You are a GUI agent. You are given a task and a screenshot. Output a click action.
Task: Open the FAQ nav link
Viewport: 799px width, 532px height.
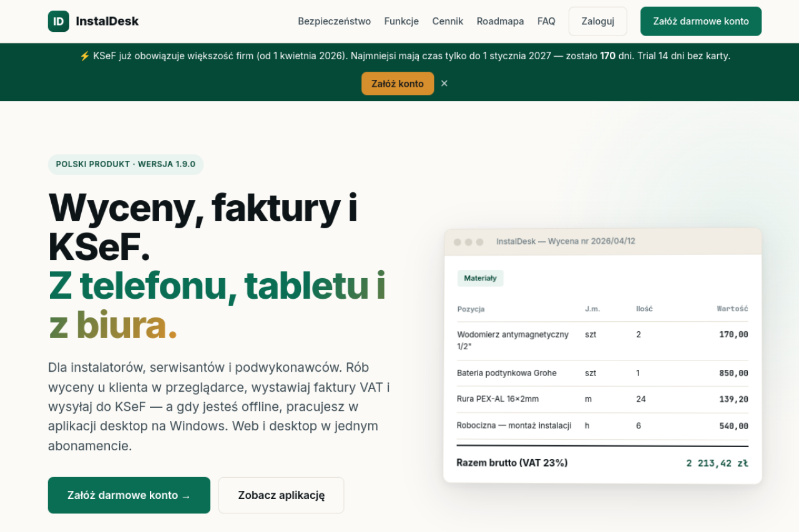tap(546, 21)
